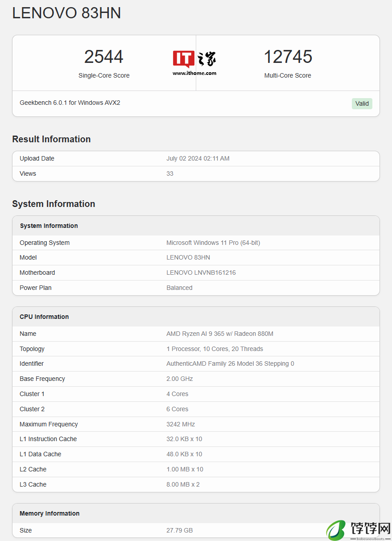Click the L1 Instruction Cache label
Screen dimensions: 392x541
[x=48, y=439]
